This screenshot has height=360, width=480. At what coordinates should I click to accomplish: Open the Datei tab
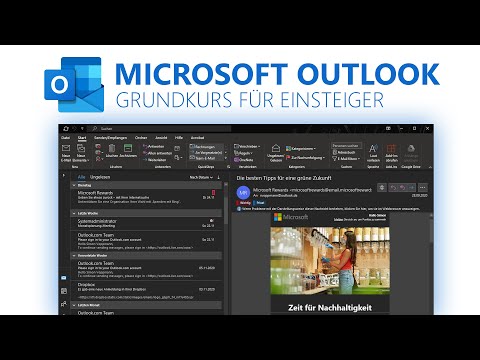[65, 138]
